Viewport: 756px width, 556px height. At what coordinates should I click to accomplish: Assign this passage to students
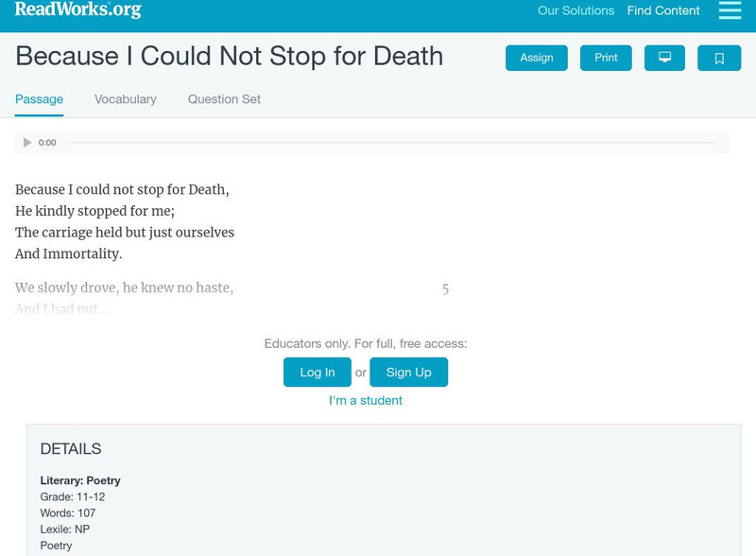coord(536,58)
